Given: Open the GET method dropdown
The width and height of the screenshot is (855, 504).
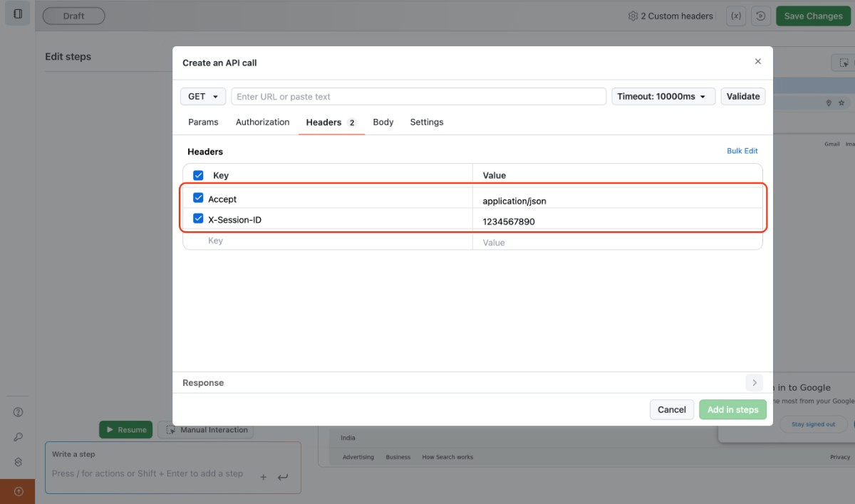Looking at the screenshot, I should tap(203, 97).
